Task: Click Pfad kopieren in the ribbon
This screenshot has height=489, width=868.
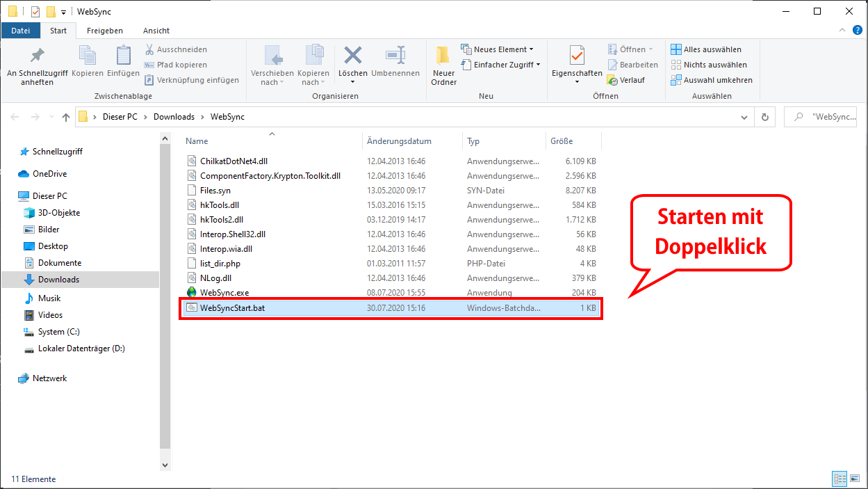Action: [175, 65]
